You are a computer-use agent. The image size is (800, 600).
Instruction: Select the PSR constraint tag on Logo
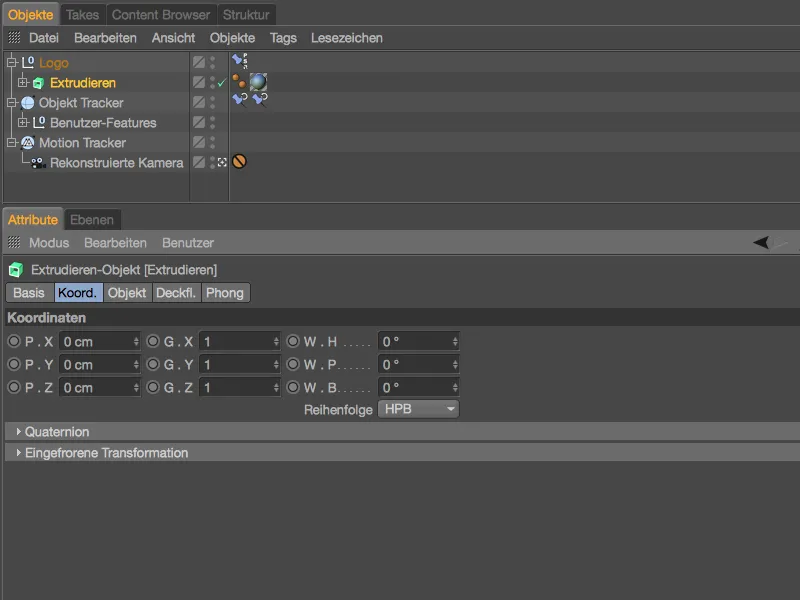pos(240,61)
